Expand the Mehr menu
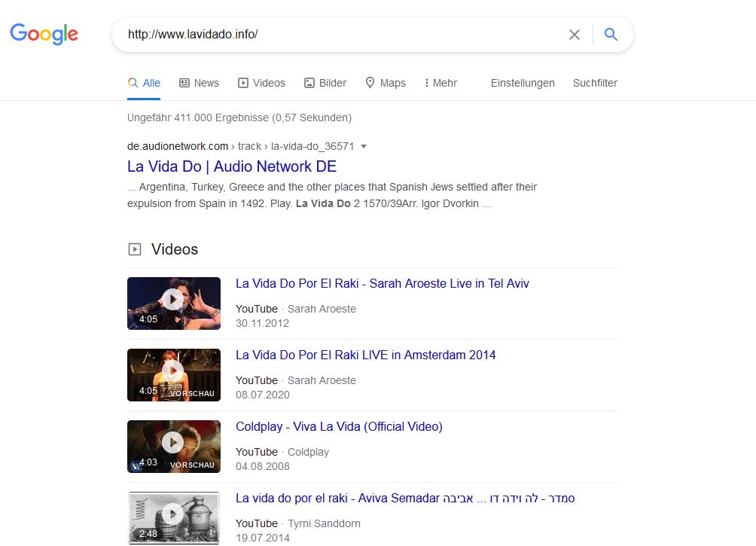 440,83
